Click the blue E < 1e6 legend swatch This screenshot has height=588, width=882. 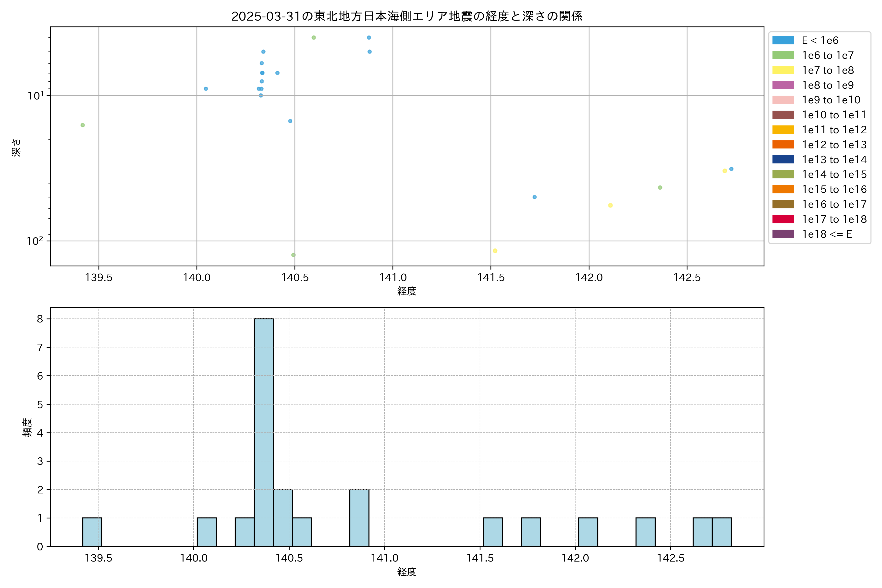pos(783,40)
